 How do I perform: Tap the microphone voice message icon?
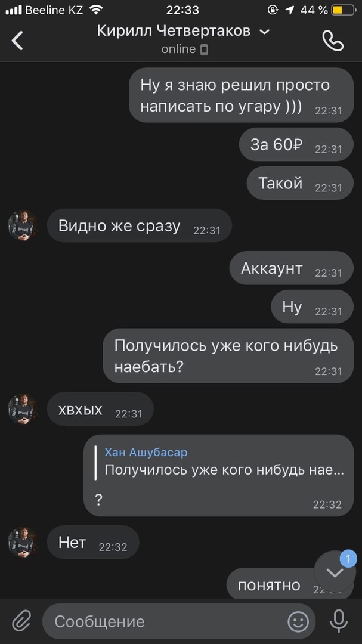click(339, 621)
